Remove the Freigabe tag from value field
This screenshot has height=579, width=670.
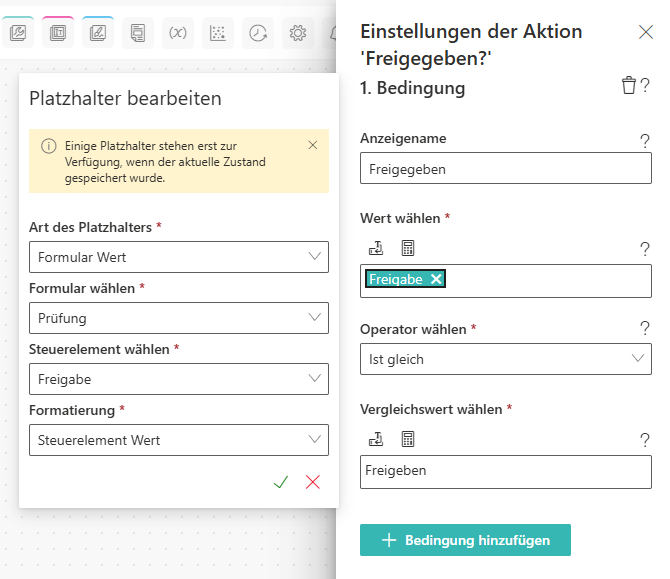[436, 279]
